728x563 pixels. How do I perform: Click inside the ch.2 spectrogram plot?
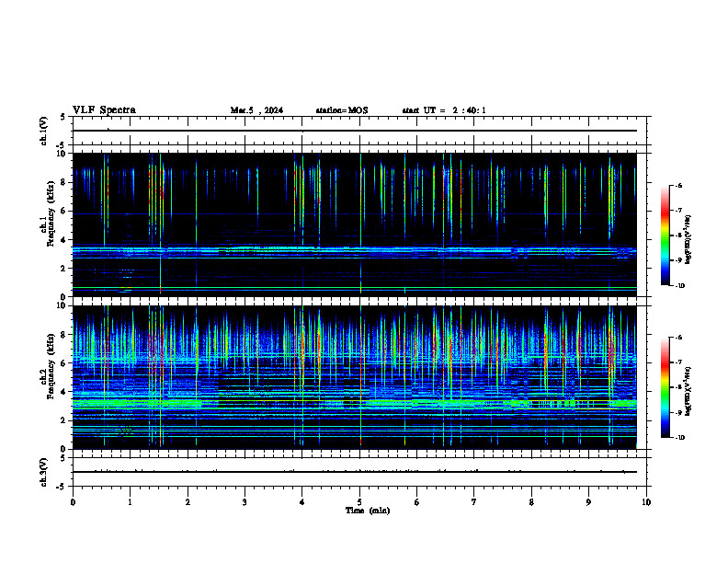(x=354, y=377)
